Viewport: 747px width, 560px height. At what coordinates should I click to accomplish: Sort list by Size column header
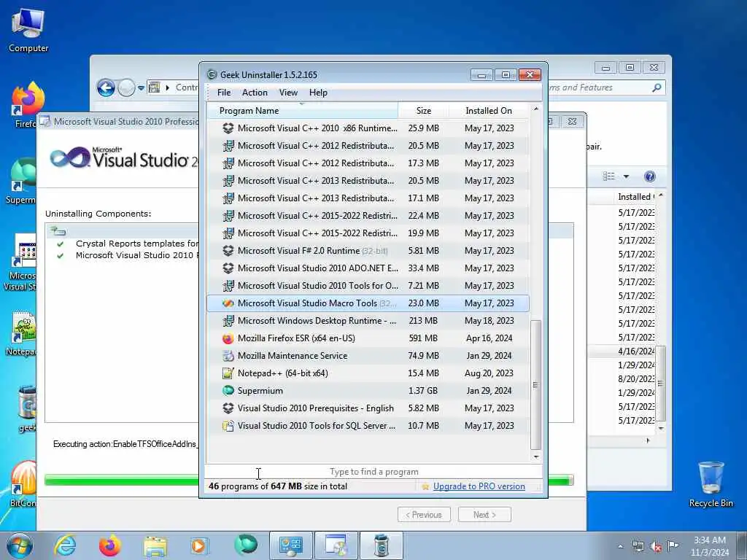pos(424,111)
